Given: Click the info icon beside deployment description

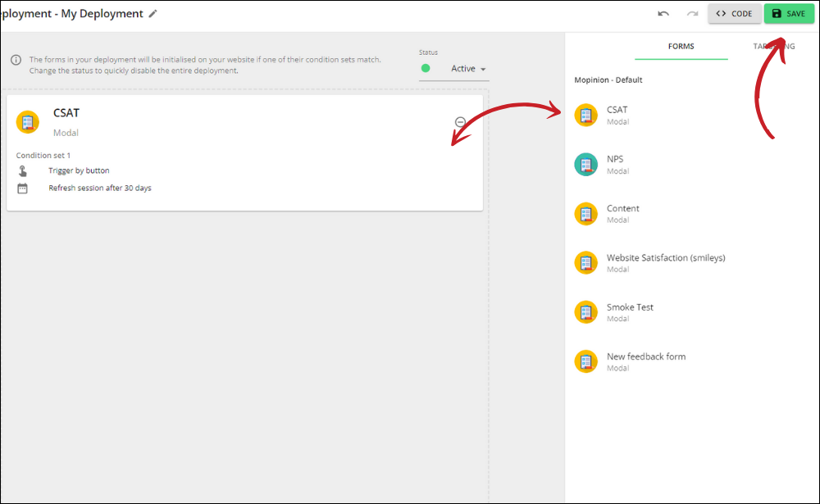Looking at the screenshot, I should point(16,60).
